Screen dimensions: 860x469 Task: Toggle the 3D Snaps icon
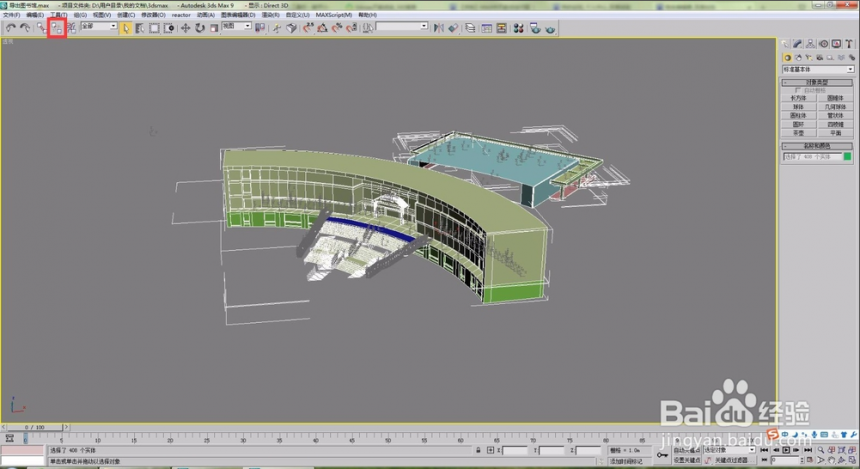point(308,28)
